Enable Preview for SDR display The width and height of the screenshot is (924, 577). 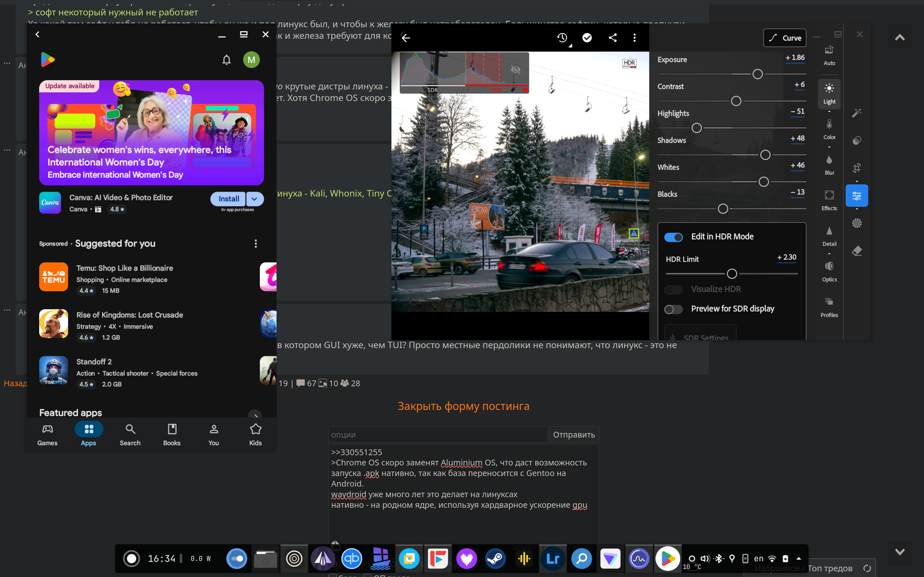(673, 309)
